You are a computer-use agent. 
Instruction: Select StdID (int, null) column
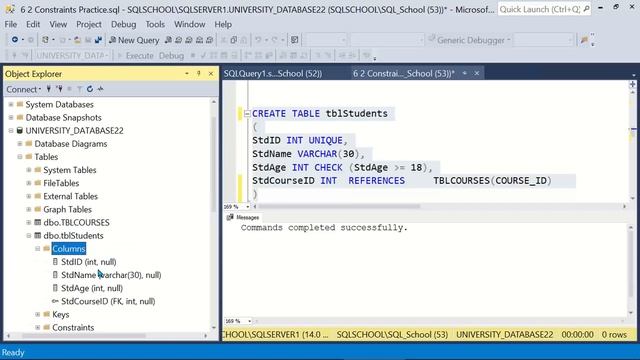pyautogui.click(x=89, y=262)
